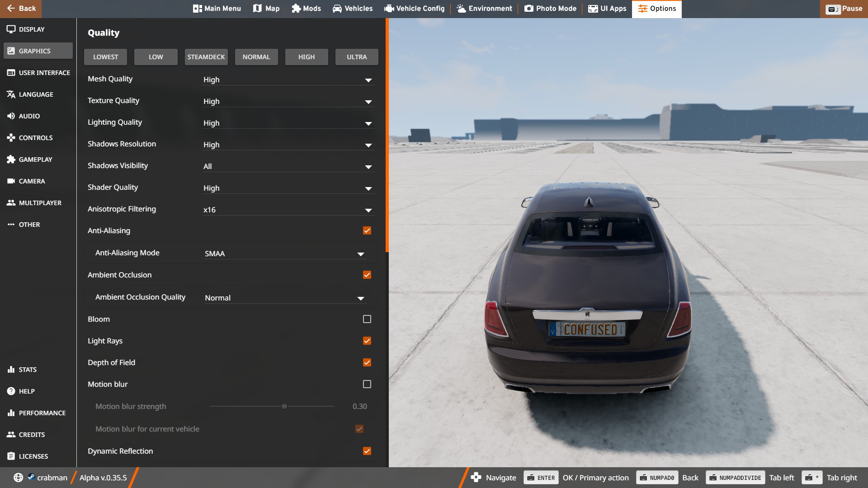Screen dimensions: 868x488
Task: Click the crabman Steam username
Action: [52, 478]
